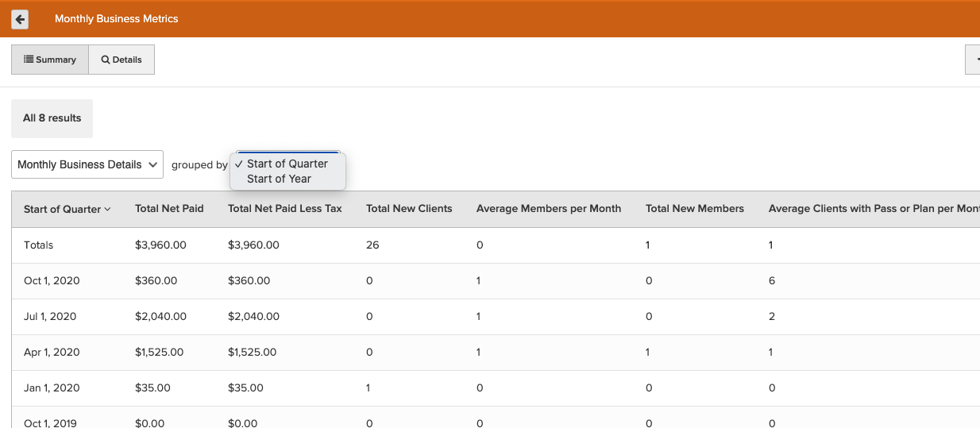Click the Totals row label
This screenshot has width=980, height=428.
[39, 245]
